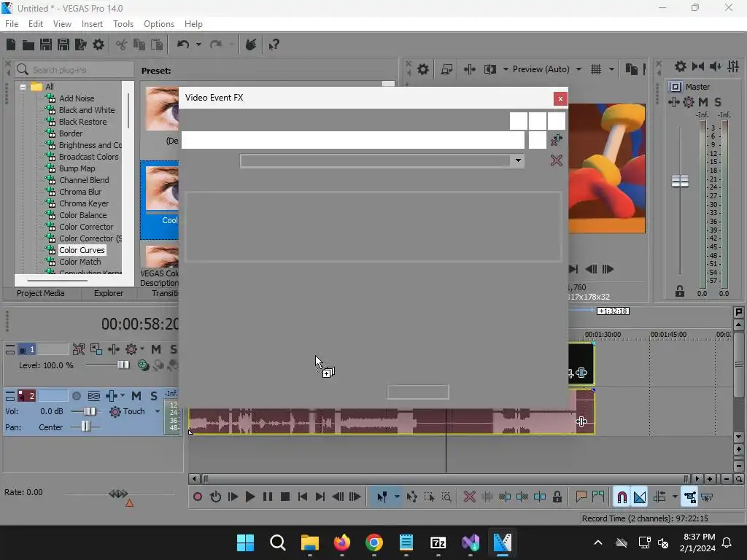The image size is (747, 560).
Task: Select Black and White plug-in
Action: click(x=87, y=110)
